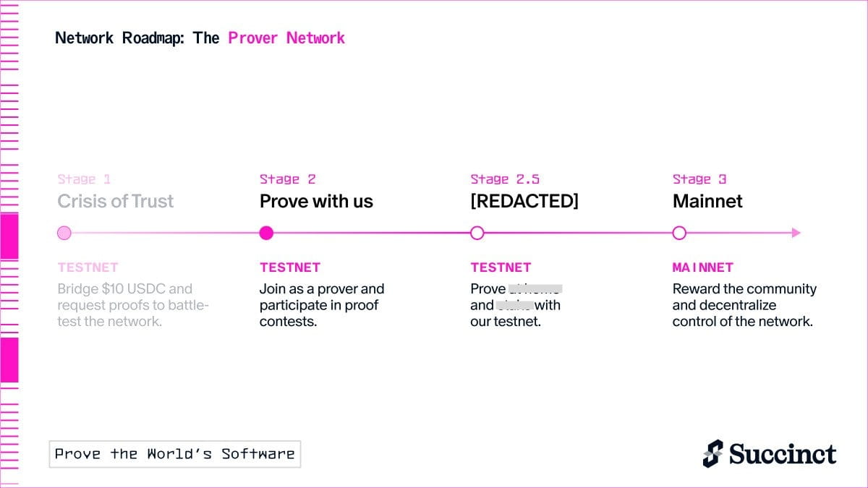Viewport: 868px width, 488px height.
Task: Click the hollow Stage 2.5 timeline marker
Action: 477,233
